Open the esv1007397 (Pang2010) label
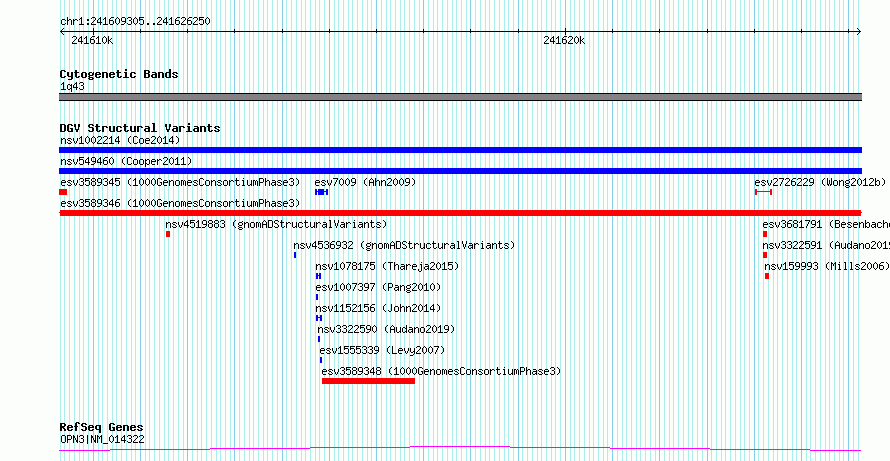Screen dimensions: 890x461 pos(378,287)
